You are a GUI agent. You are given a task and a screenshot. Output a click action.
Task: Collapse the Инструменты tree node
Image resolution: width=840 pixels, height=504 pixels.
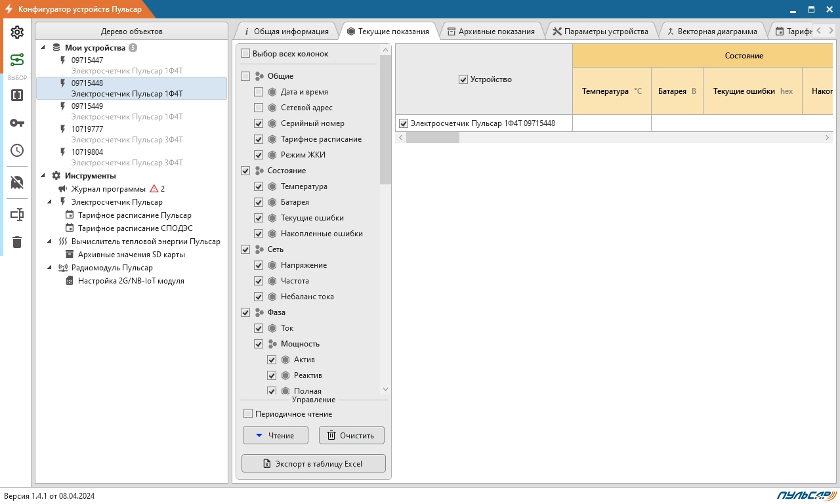pyautogui.click(x=43, y=176)
